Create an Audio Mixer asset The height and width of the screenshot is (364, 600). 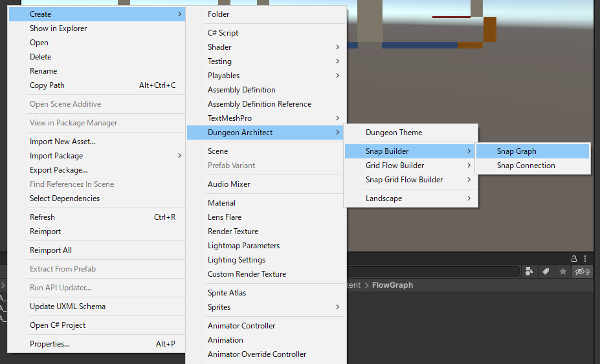tap(265, 184)
